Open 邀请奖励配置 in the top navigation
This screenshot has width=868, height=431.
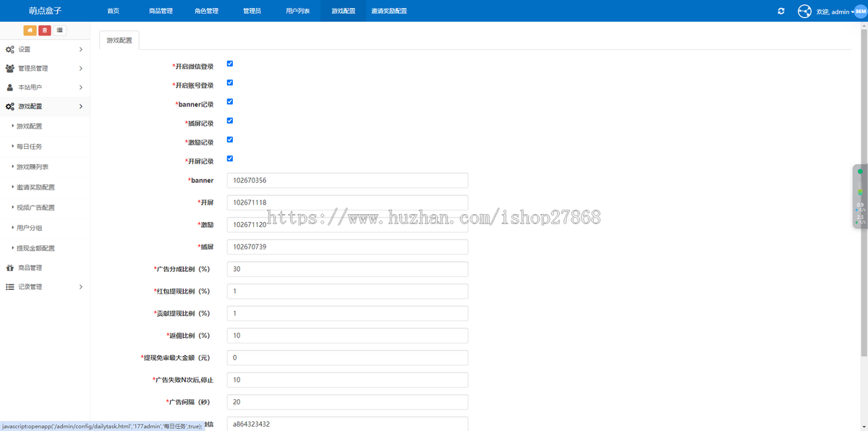pos(388,11)
